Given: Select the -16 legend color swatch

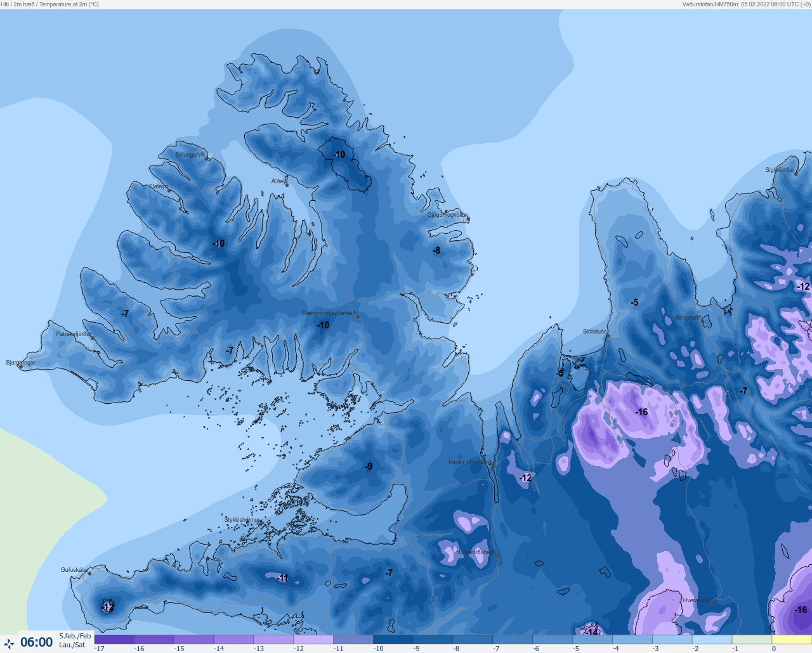Looking at the screenshot, I should tap(154, 640).
